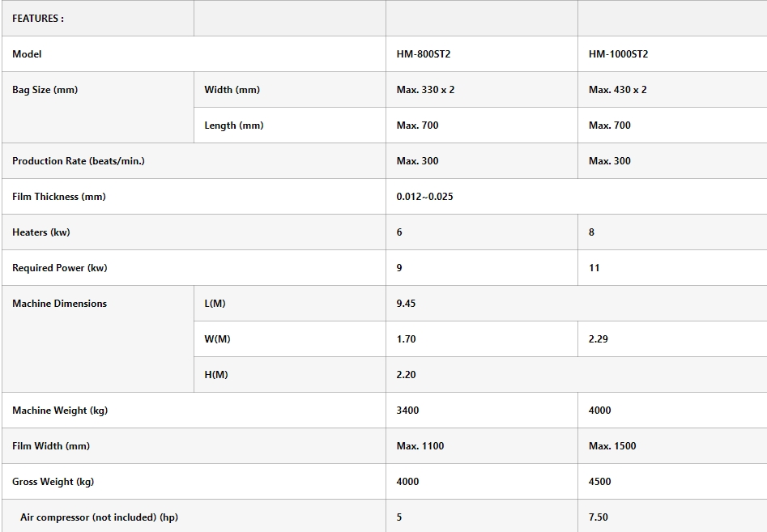Select the 0.012~0.025 film thickness value
The width and height of the screenshot is (767, 532).
point(424,197)
